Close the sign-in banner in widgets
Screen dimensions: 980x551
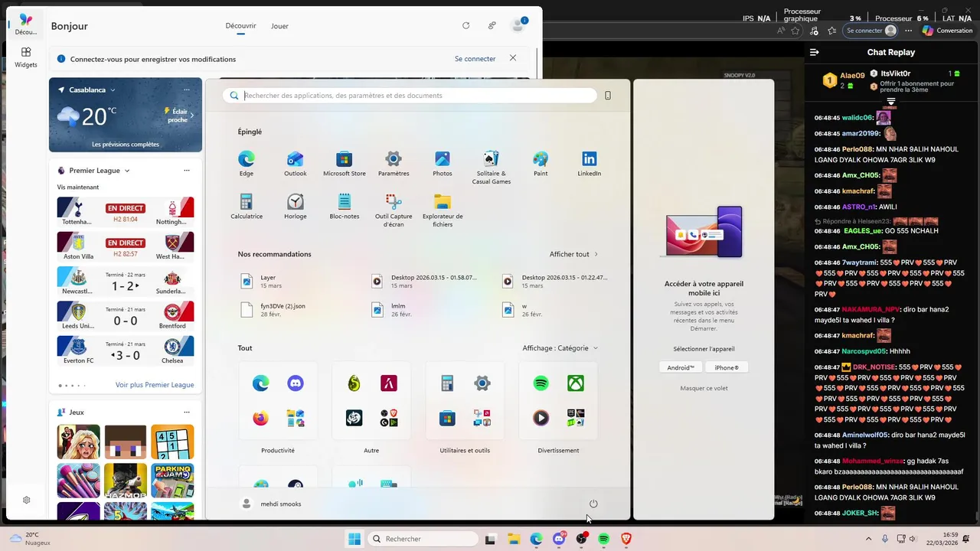point(513,58)
